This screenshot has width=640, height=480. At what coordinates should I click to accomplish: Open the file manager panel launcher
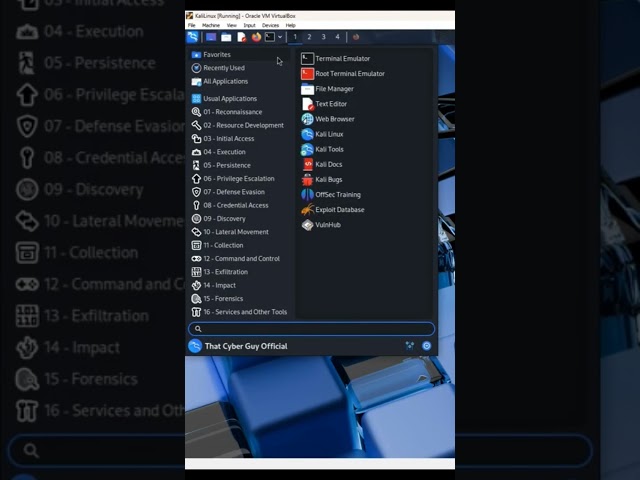point(226,38)
